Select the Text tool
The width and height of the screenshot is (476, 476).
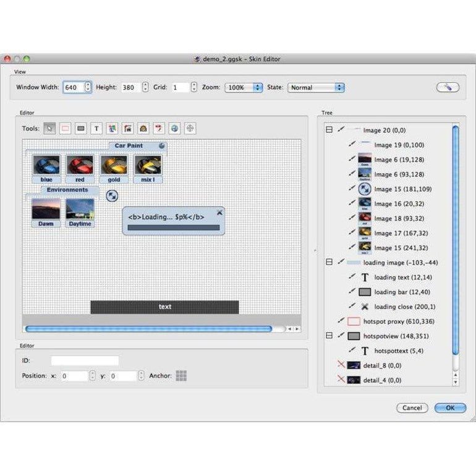tap(96, 129)
